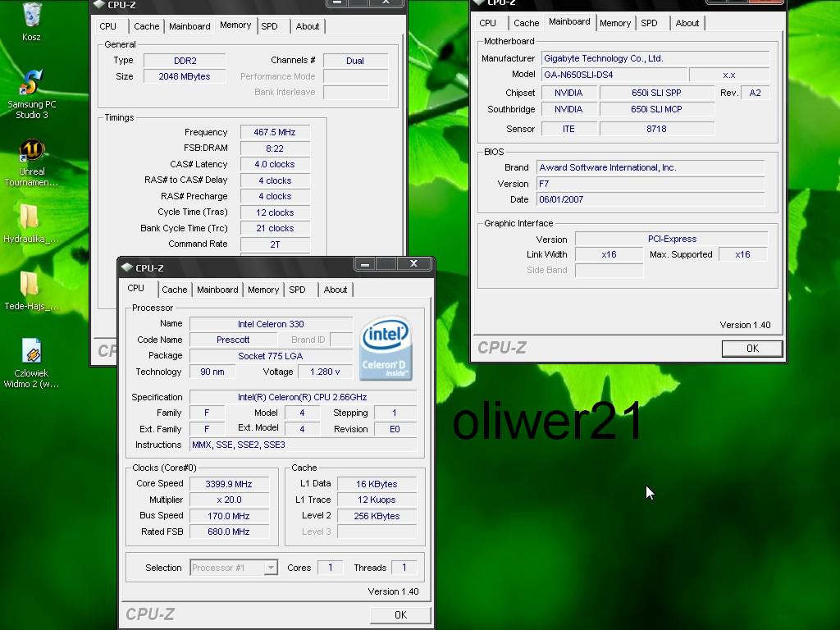Click the 650i SLI SPP chipset field

[x=656, y=93]
